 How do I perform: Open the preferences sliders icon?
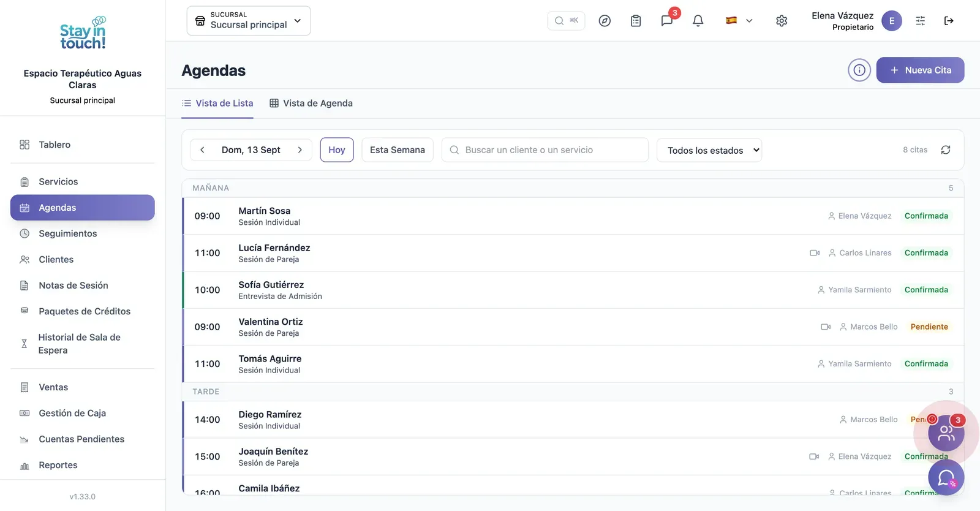[921, 21]
